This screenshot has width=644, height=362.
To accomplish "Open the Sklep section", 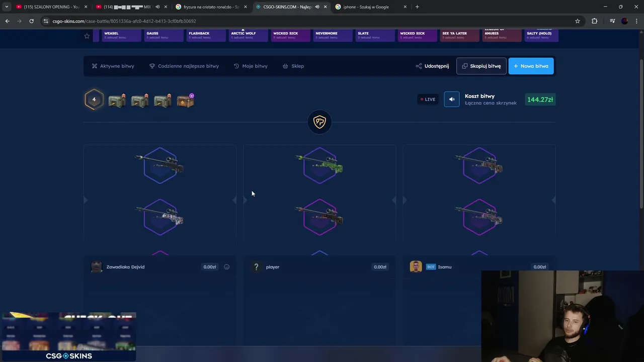I will (x=293, y=66).
